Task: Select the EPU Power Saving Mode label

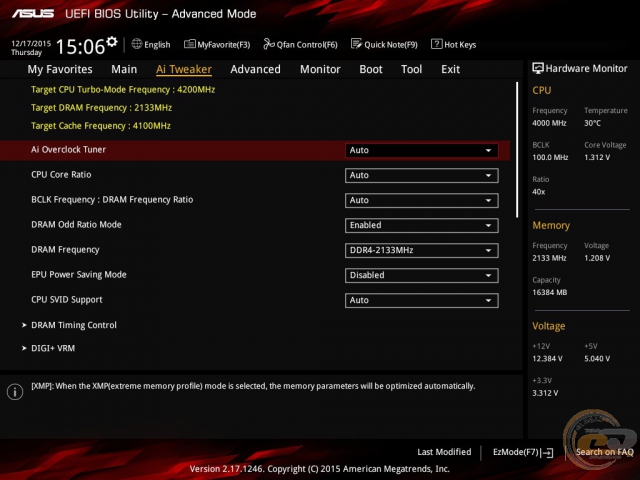Action: point(79,275)
